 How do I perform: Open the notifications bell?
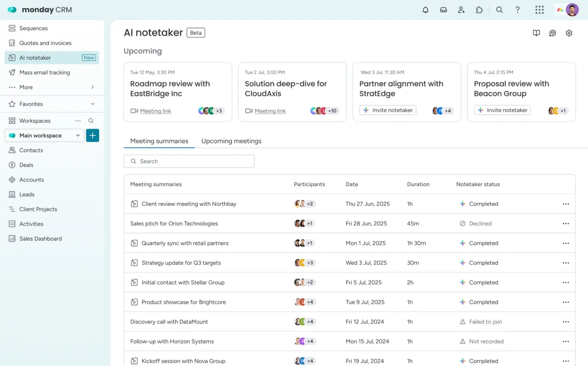click(425, 10)
